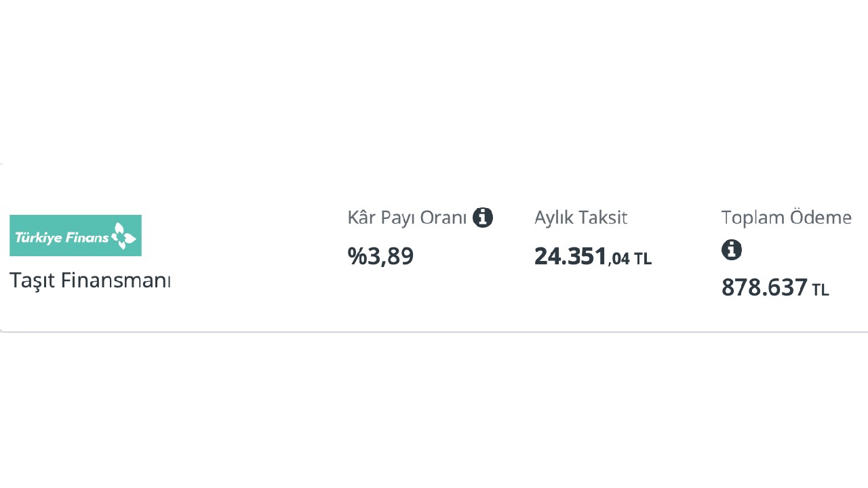The image size is (868, 488).
Task: Click the info icon beside Kâr Payı Oranı
Action: point(483,218)
